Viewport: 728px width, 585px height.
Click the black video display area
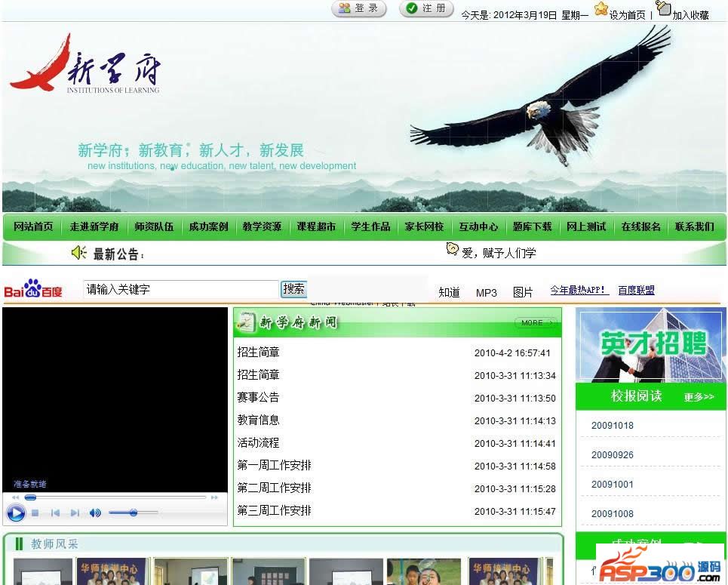[x=115, y=399]
